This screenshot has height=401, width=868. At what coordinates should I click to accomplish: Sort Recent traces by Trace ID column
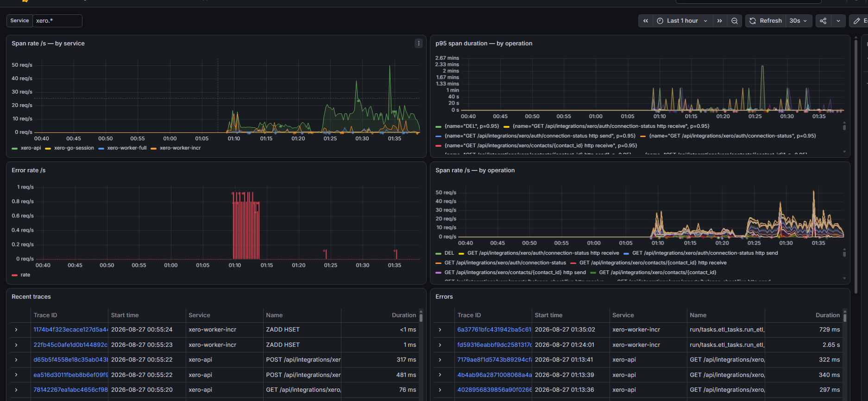(45, 315)
